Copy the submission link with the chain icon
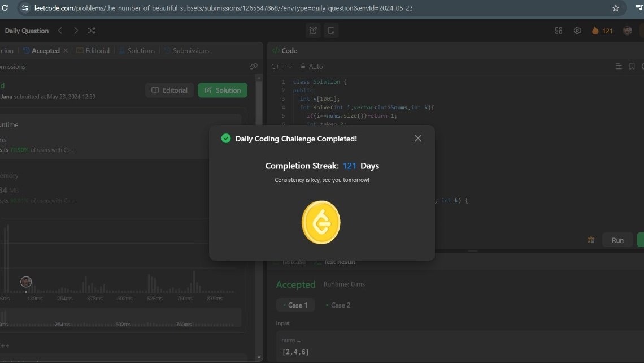The height and width of the screenshot is (363, 644). click(x=254, y=66)
